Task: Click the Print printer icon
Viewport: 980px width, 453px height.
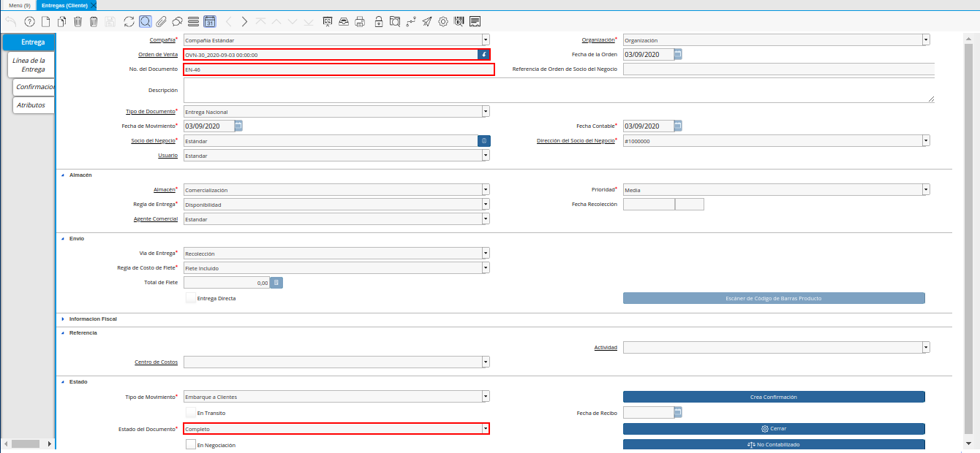Action: [x=359, y=21]
